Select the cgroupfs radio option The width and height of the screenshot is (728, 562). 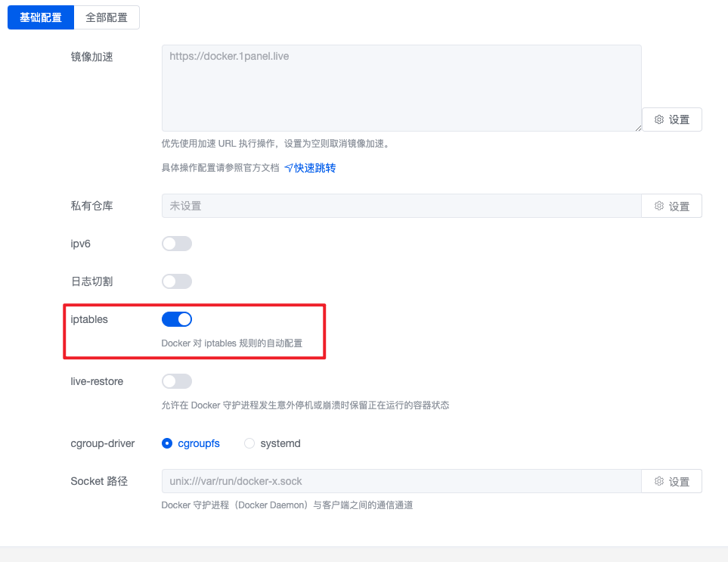pyautogui.click(x=166, y=443)
